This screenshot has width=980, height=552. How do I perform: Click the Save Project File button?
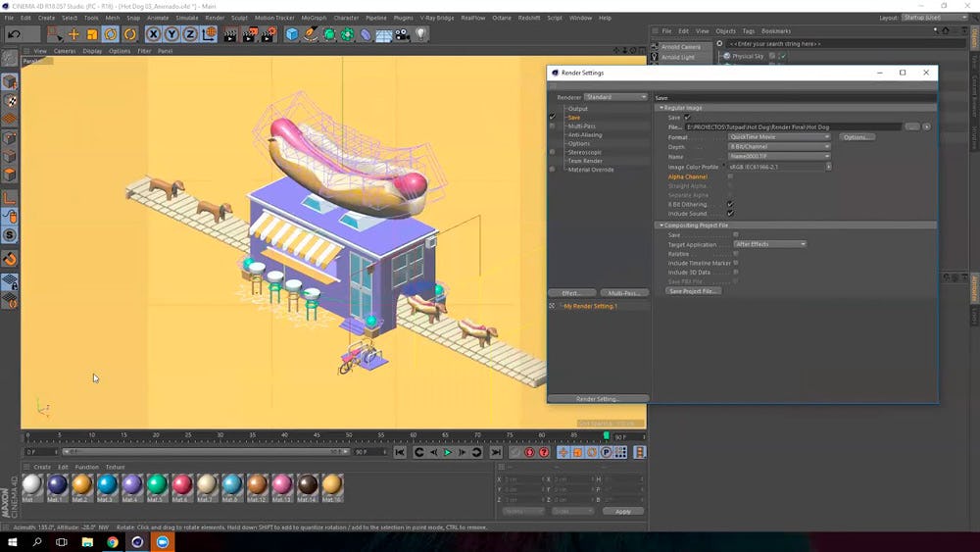tap(693, 291)
